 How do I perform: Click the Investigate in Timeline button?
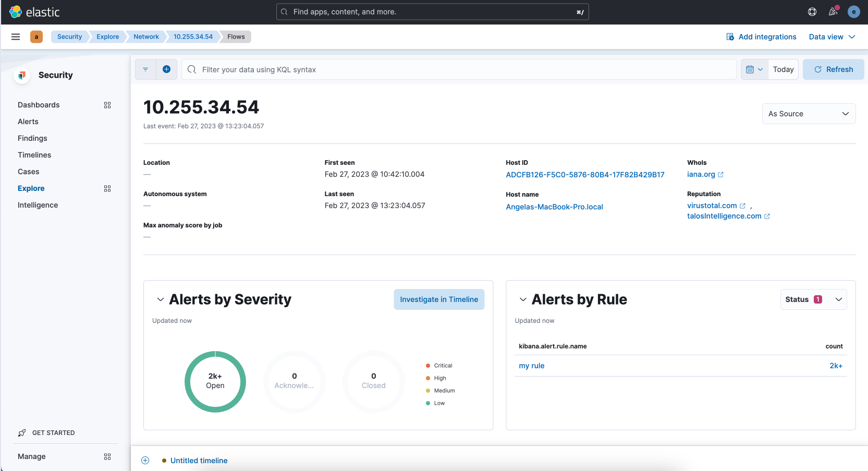tap(439, 299)
